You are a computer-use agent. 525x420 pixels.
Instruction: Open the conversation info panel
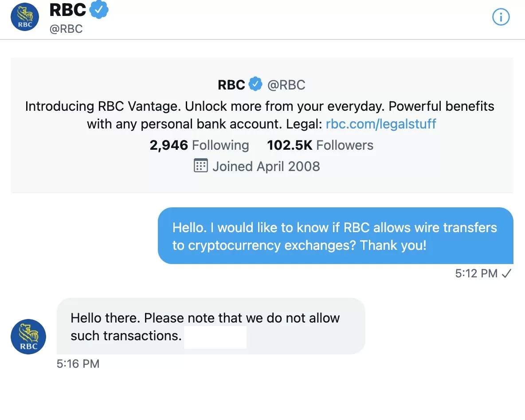click(x=501, y=17)
